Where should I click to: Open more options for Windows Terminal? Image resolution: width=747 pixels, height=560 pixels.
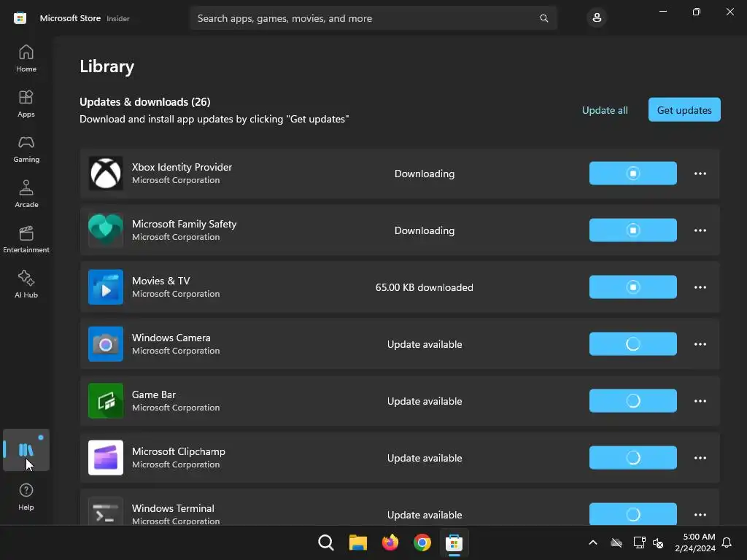[700, 514]
